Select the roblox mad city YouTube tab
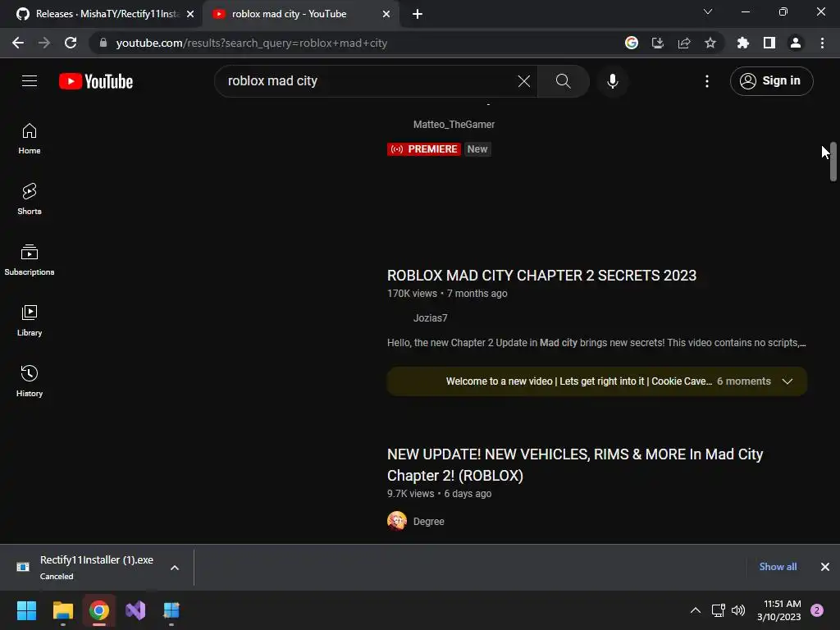 299,14
